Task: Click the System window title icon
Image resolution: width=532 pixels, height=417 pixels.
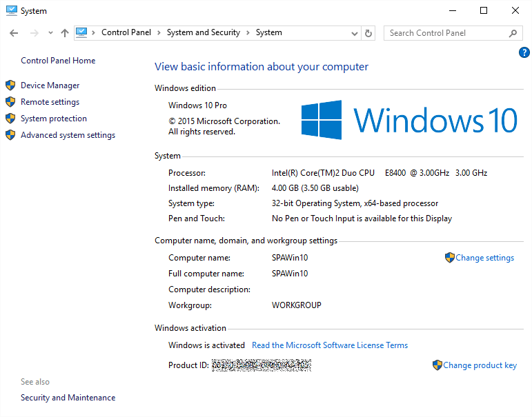Action: [x=12, y=10]
